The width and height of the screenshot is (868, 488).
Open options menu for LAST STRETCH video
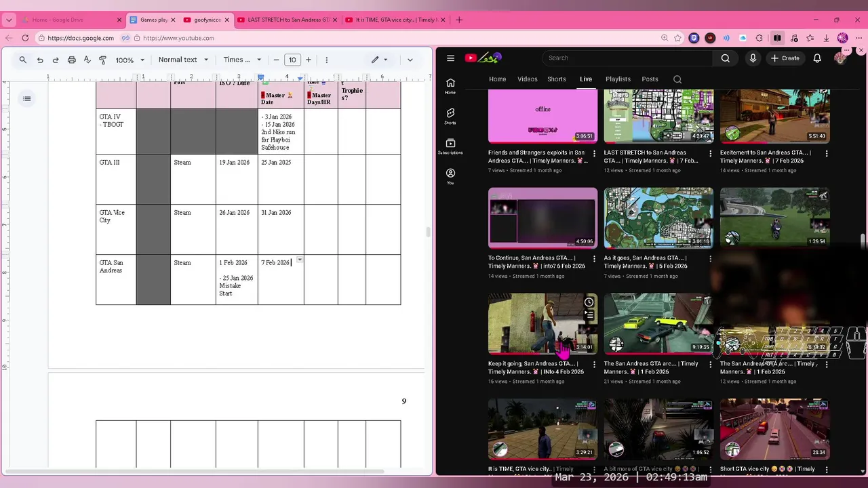pos(711,153)
